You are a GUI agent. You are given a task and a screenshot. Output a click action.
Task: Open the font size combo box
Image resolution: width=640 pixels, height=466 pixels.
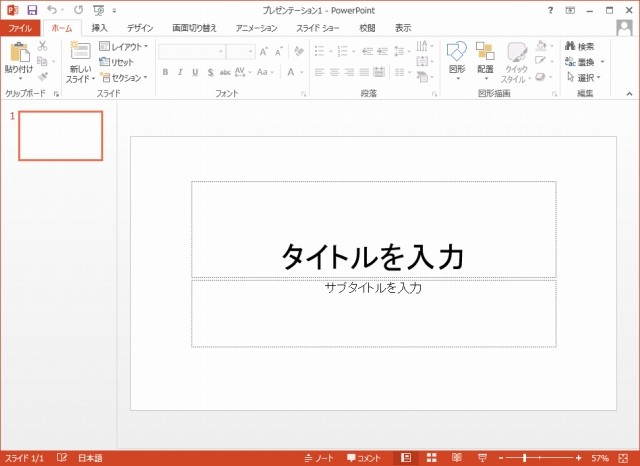[241, 51]
